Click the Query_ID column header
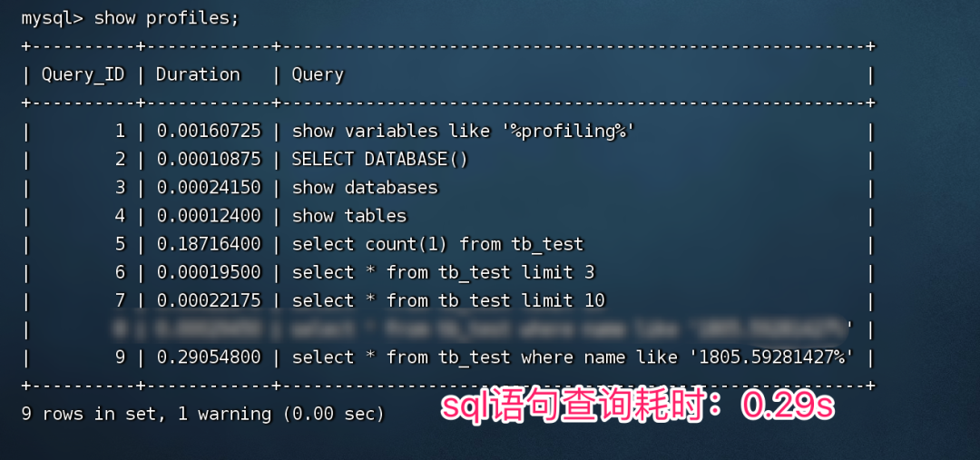 tap(83, 74)
